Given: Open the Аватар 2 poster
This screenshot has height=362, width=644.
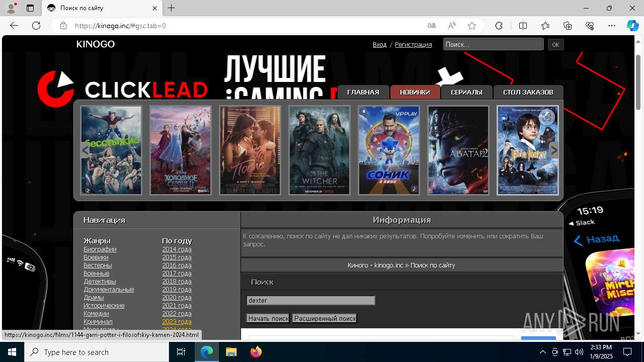Looking at the screenshot, I should coord(458,150).
